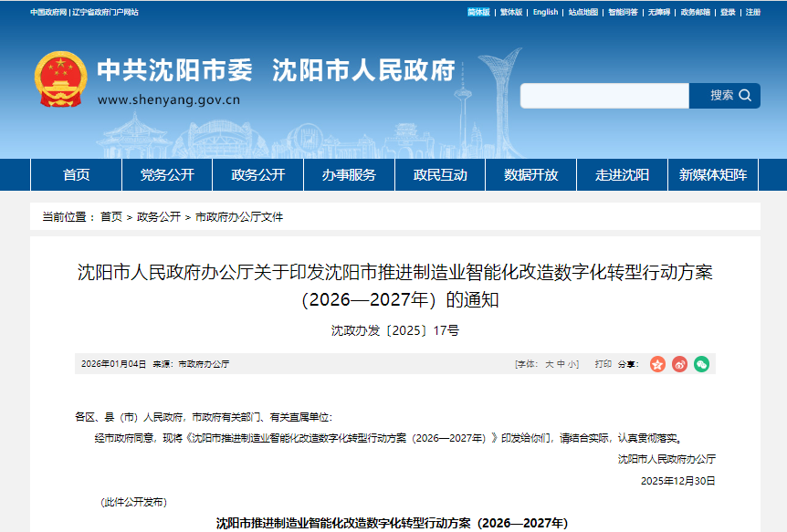Click 打印 to print the article
Screen dimensions: 787x532
602,362
